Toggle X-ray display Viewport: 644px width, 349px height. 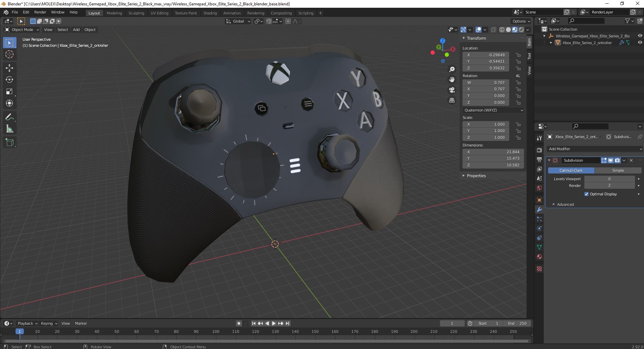[494, 30]
